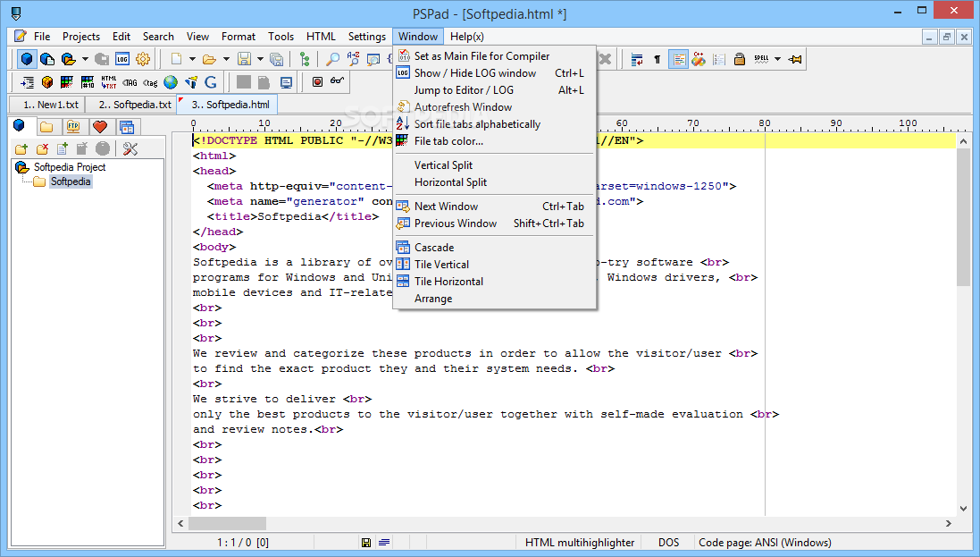Open the heart favorites sidebar tab
This screenshot has width=980, height=557.
click(x=99, y=127)
